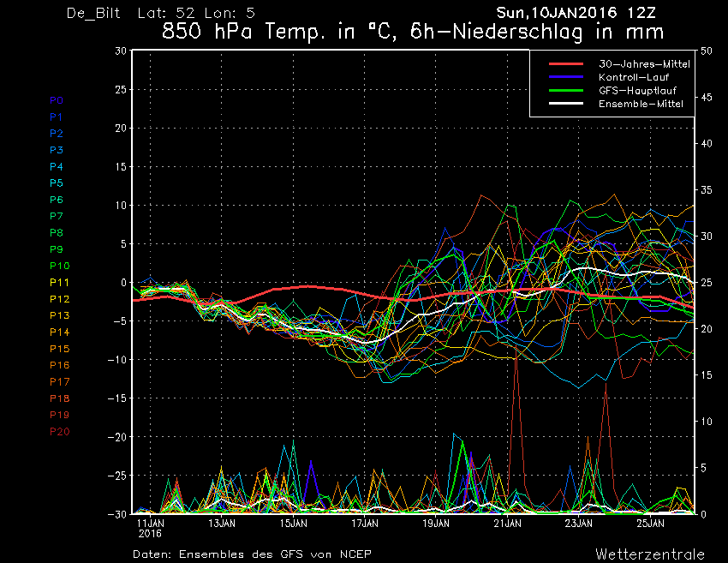This screenshot has width=728, height=563.
Task: Click the Kontroll-Lauf legend text
Action: [633, 77]
